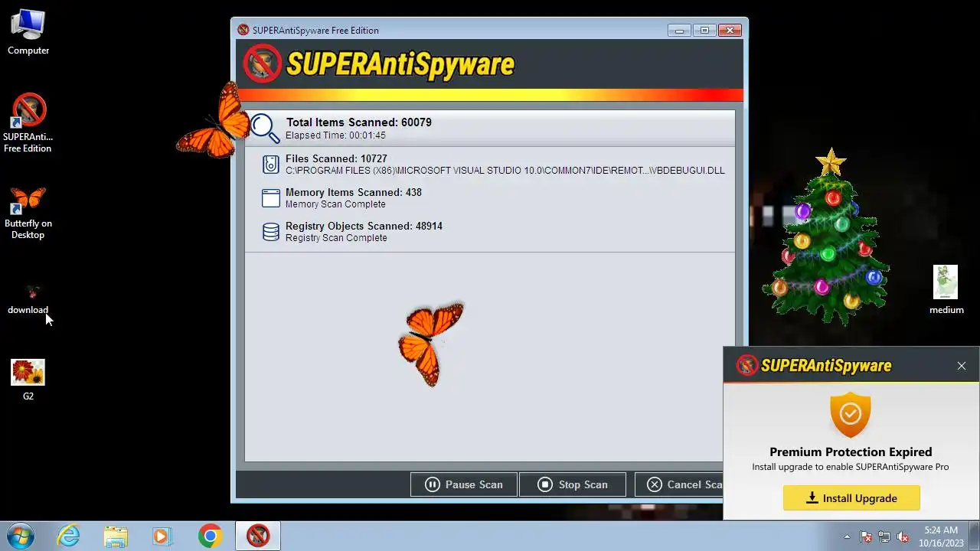980x551 pixels.
Task: Click the SUPERAntiSpyware logo in the header
Action: 379,64
